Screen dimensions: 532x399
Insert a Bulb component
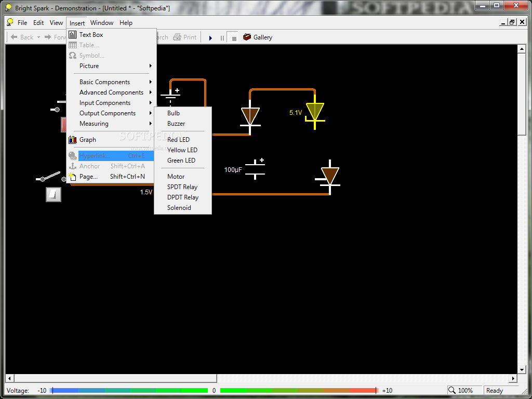(x=183, y=113)
